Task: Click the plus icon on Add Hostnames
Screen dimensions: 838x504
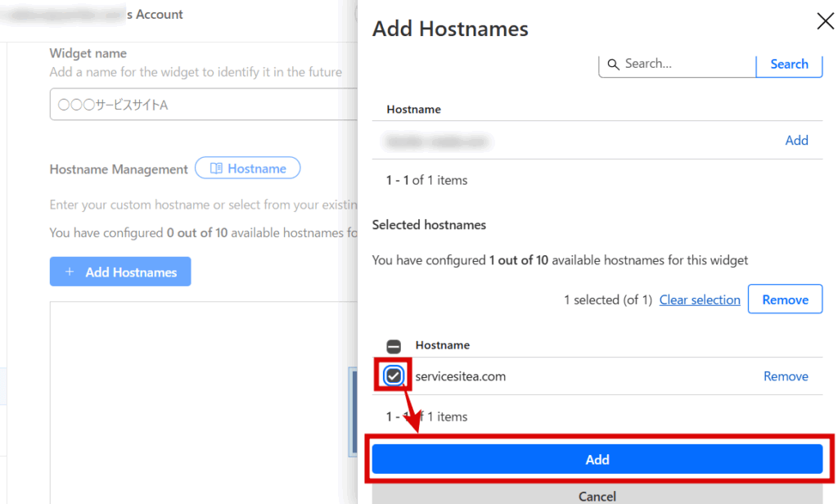Action: pos(70,272)
